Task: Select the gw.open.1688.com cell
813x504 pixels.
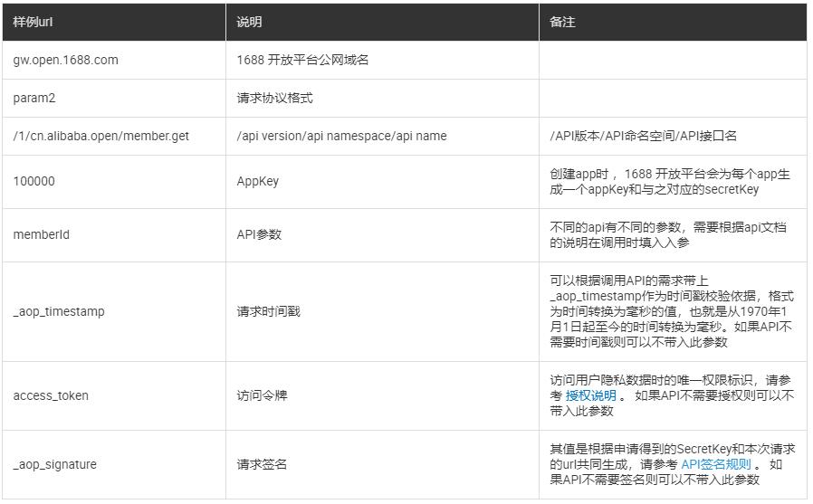Action: (114, 60)
